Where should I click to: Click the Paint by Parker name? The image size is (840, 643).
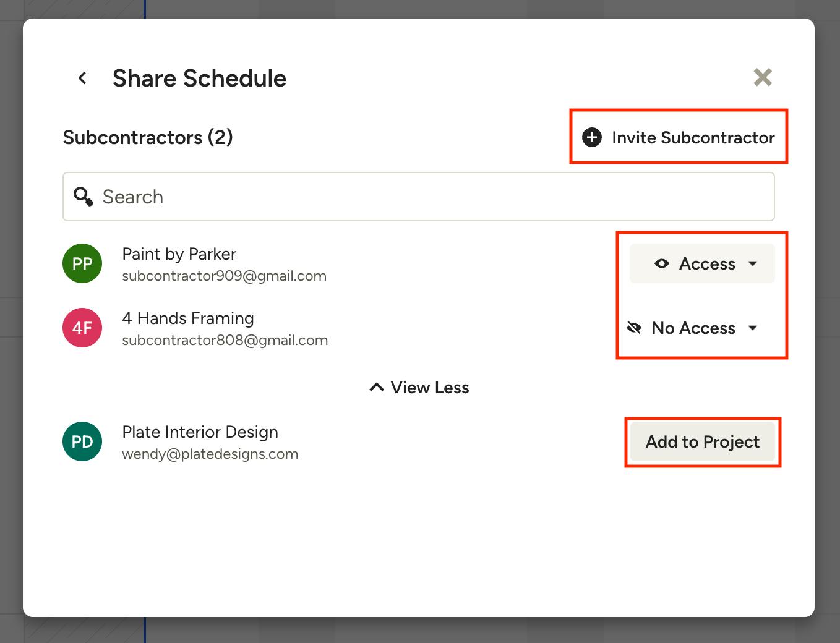click(x=179, y=254)
